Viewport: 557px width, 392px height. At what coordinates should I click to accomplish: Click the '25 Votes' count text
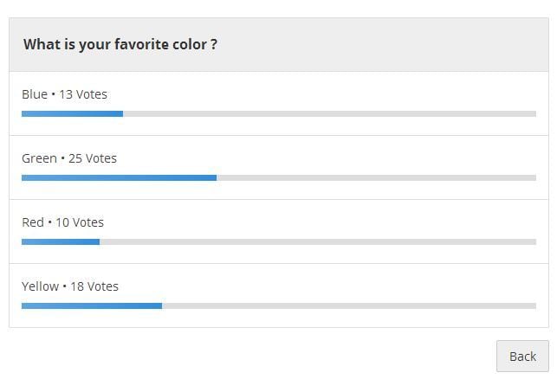[93, 158]
